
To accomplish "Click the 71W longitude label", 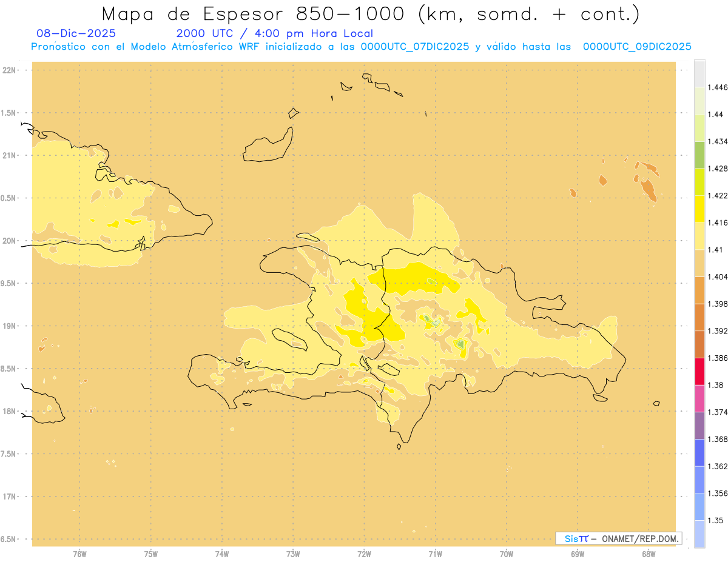I will coord(435,554).
